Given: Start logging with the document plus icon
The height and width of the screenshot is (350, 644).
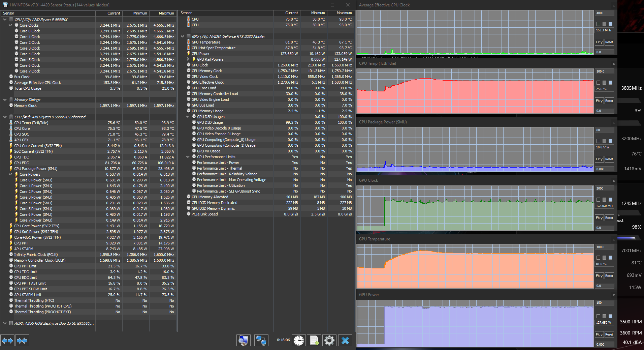Looking at the screenshot, I should [314, 341].
